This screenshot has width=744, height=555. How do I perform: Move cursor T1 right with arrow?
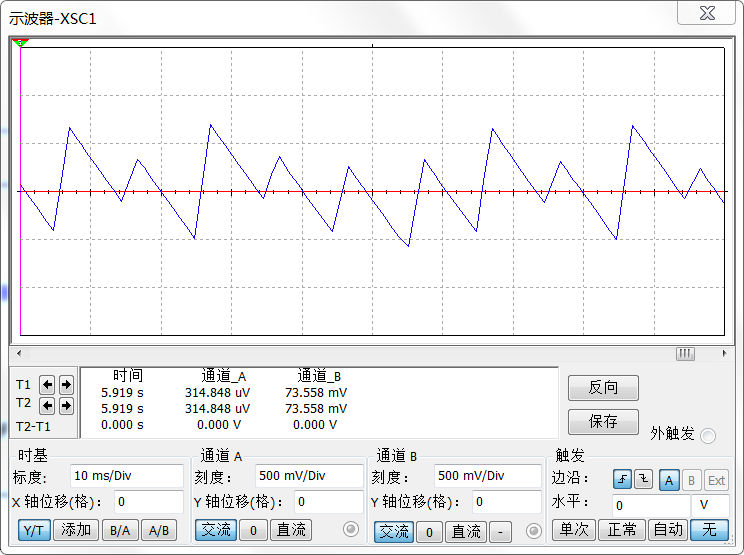(66, 385)
